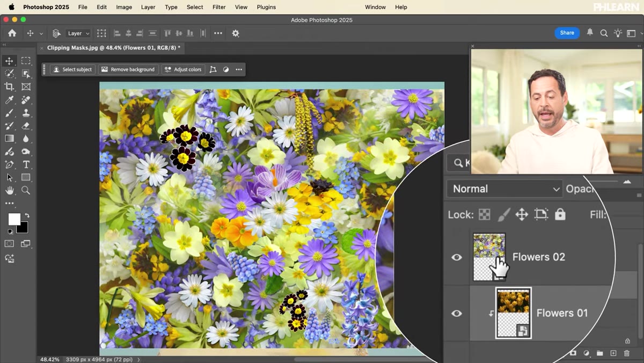Viewport: 644px width, 363px height.
Task: Select the Flowers 01 layer thumbnail
Action: click(514, 313)
